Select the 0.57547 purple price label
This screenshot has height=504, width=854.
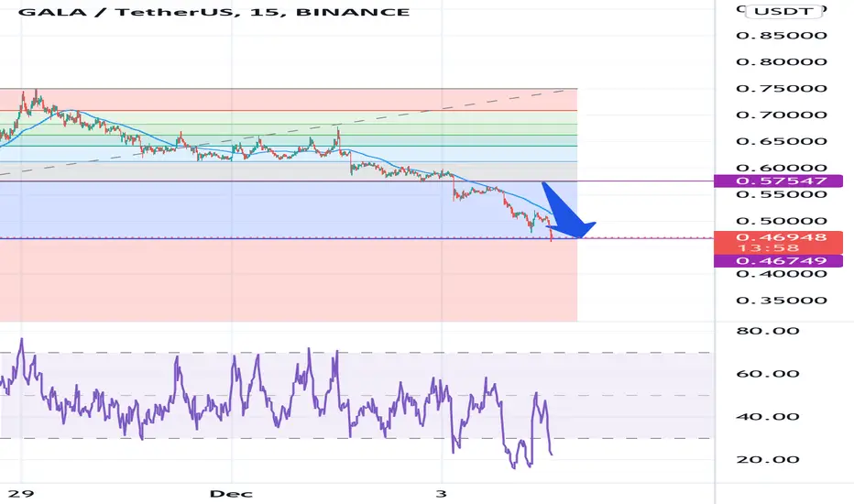click(x=778, y=181)
